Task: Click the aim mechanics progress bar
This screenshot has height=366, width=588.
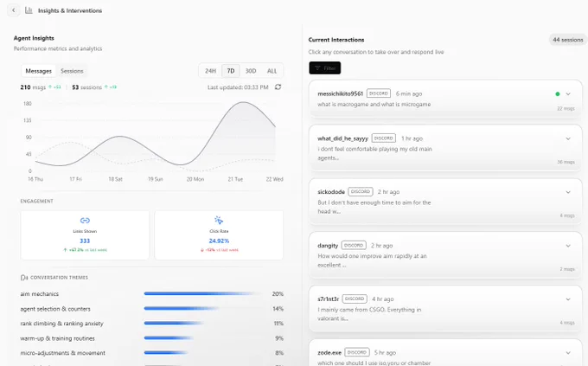Action: pos(203,293)
